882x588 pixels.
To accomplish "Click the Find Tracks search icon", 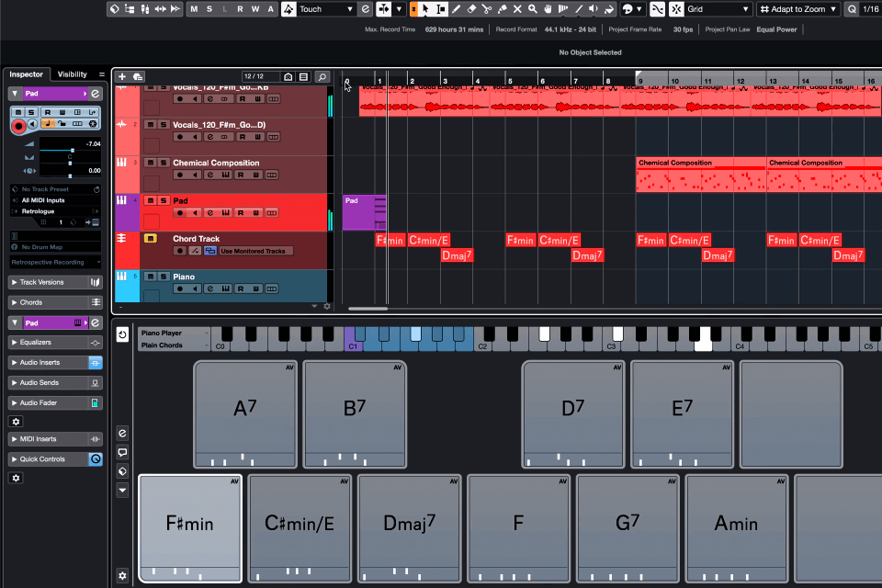I will pos(322,76).
